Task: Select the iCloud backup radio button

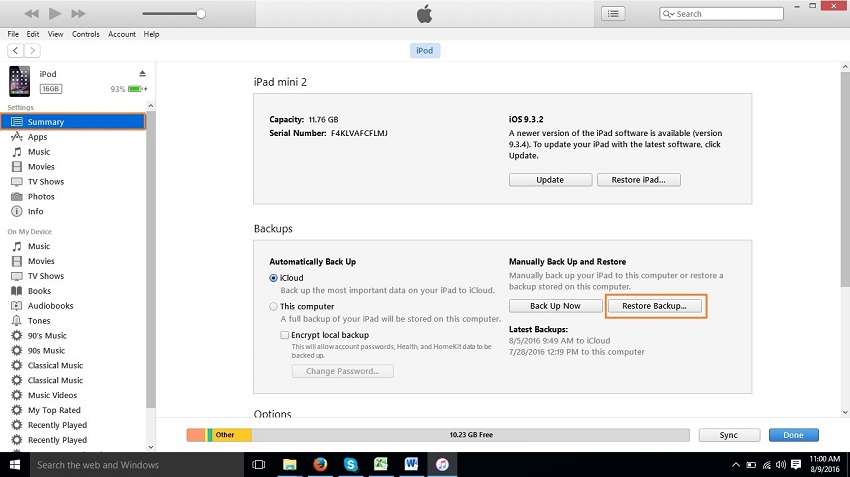Action: (274, 278)
